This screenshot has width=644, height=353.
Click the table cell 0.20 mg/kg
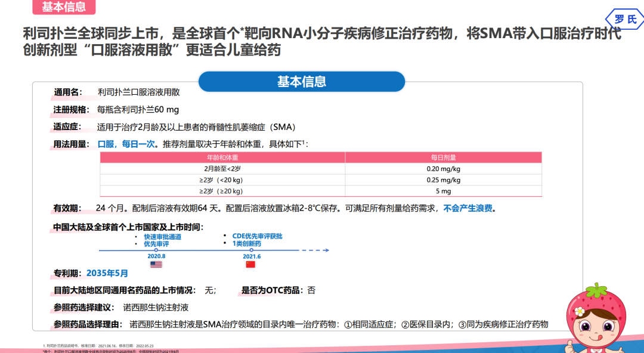[443, 169]
